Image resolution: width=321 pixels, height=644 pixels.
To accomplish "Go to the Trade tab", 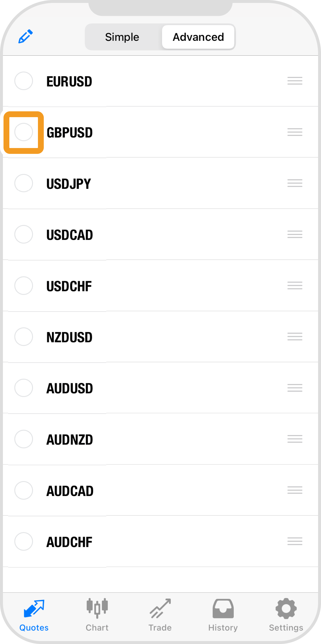I will pos(160,614).
